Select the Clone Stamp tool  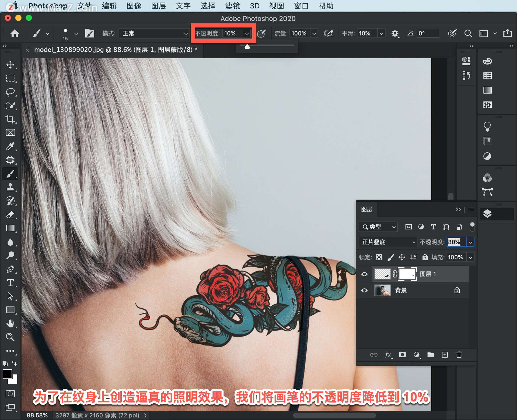(x=10, y=187)
